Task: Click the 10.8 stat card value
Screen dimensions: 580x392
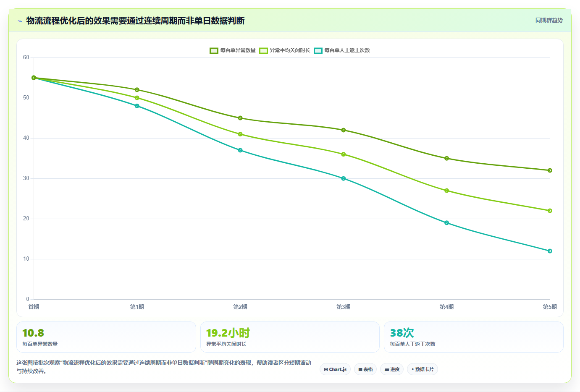Action: [33, 333]
